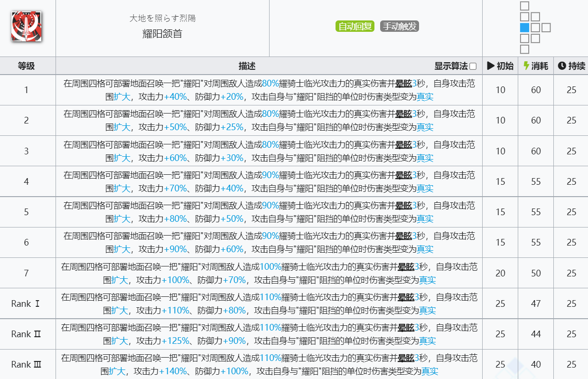Enable the 显示算法 checkbox
Screen dimensions: 588x379
tap(473, 66)
